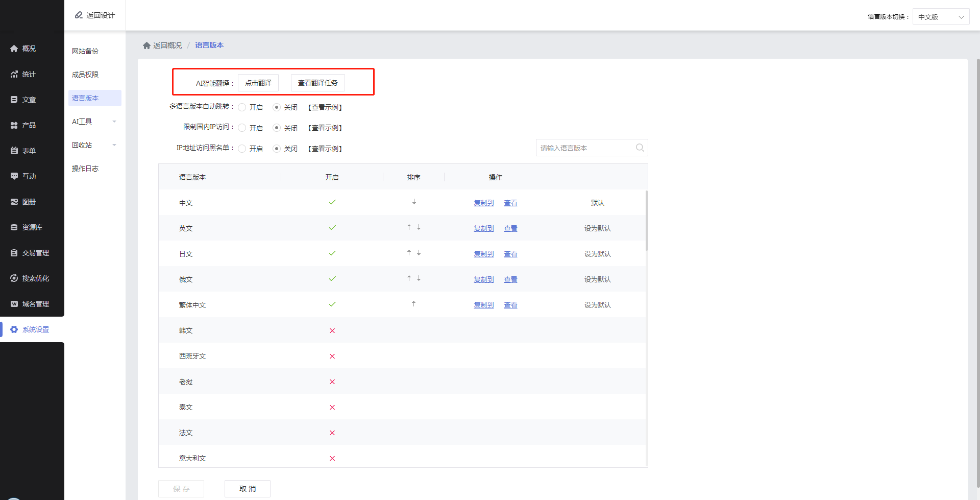Move 繁体中文 row up with the arrow
980x500 pixels.
tap(413, 304)
